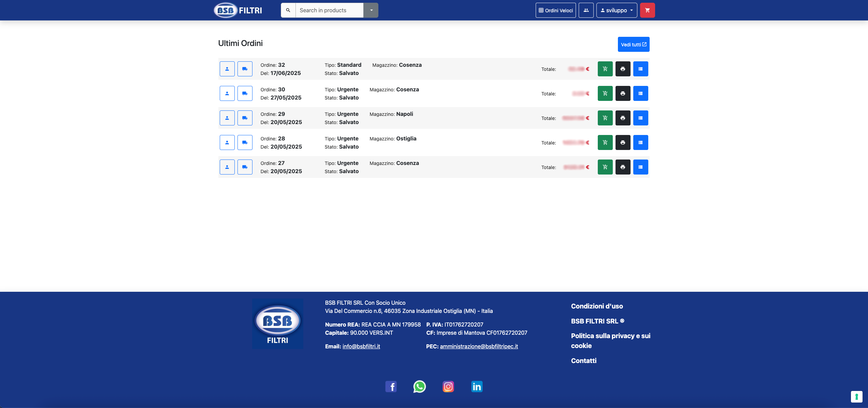Image resolution: width=868 pixels, height=408 pixels.
Task: Open shipping truck icon for order 28
Action: coord(245,142)
